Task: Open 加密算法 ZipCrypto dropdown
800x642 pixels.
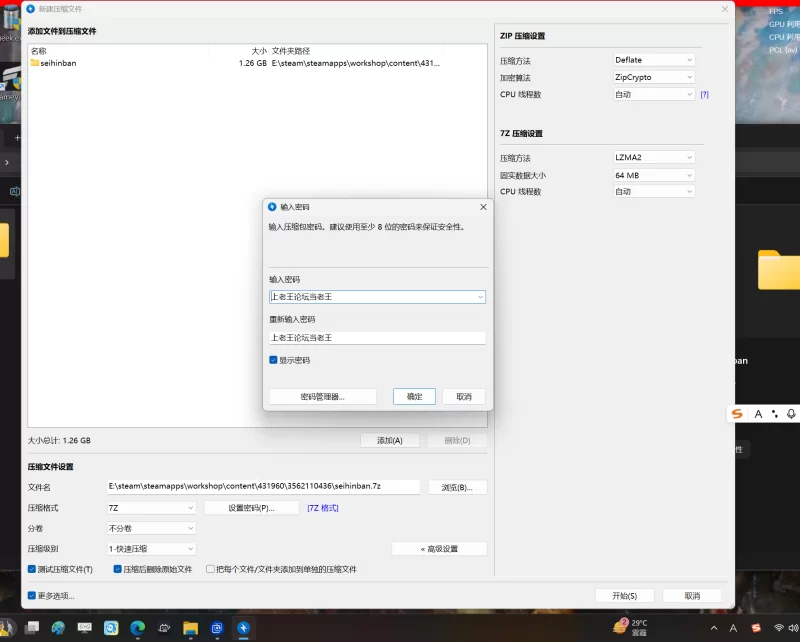Action: point(654,77)
